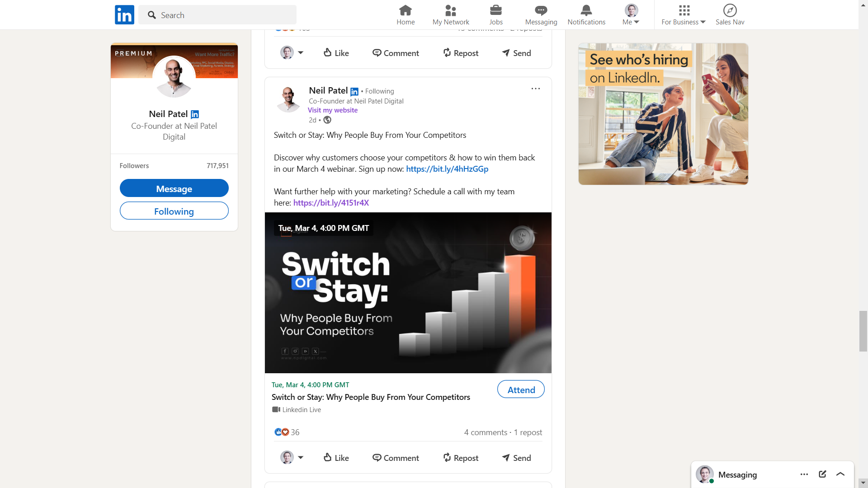Expand the Me account dropdown
The height and width of the screenshot is (488, 868).
coord(631,15)
